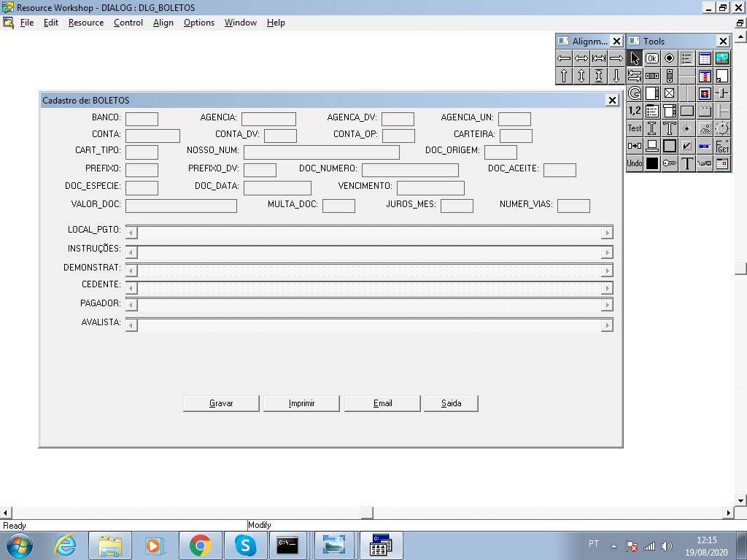Open Google Chrome from the taskbar
747x560 pixels.
point(200,545)
